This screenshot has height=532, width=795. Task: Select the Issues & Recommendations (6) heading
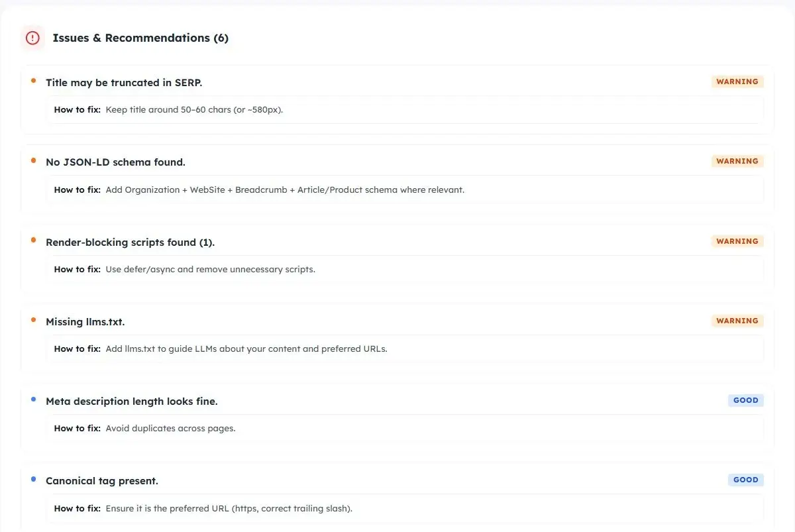[x=140, y=38]
